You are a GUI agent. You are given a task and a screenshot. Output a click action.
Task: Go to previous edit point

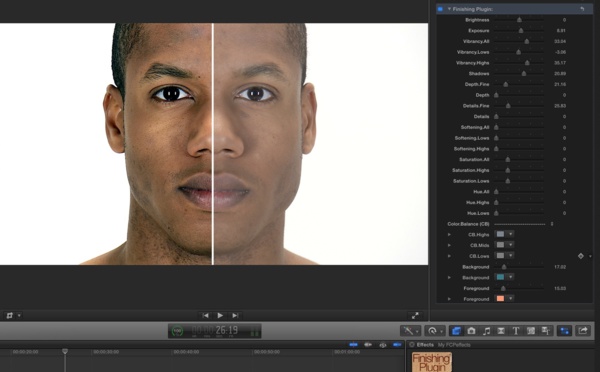(x=205, y=315)
